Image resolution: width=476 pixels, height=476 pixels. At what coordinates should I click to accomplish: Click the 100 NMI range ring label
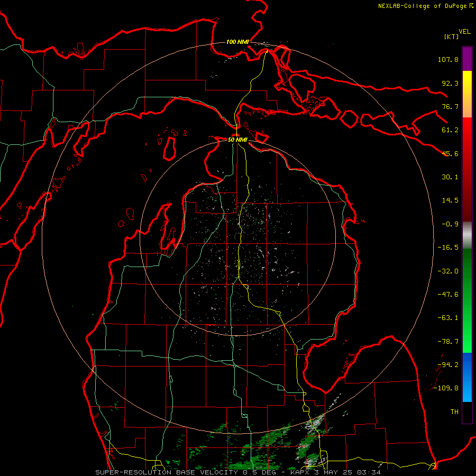237,42
